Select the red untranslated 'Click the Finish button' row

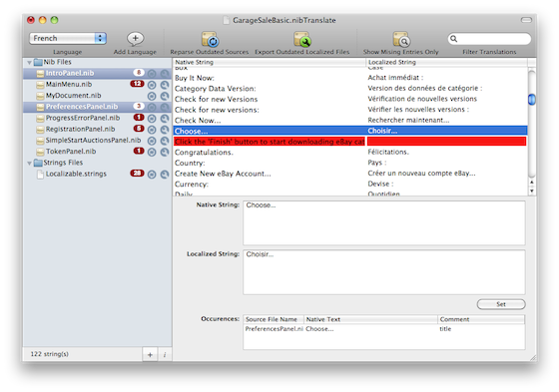(x=350, y=142)
